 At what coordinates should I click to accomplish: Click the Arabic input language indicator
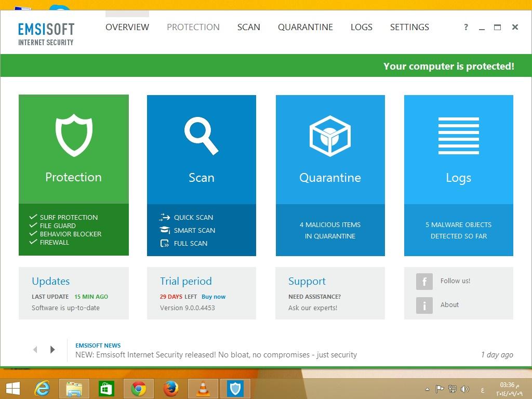point(483,390)
